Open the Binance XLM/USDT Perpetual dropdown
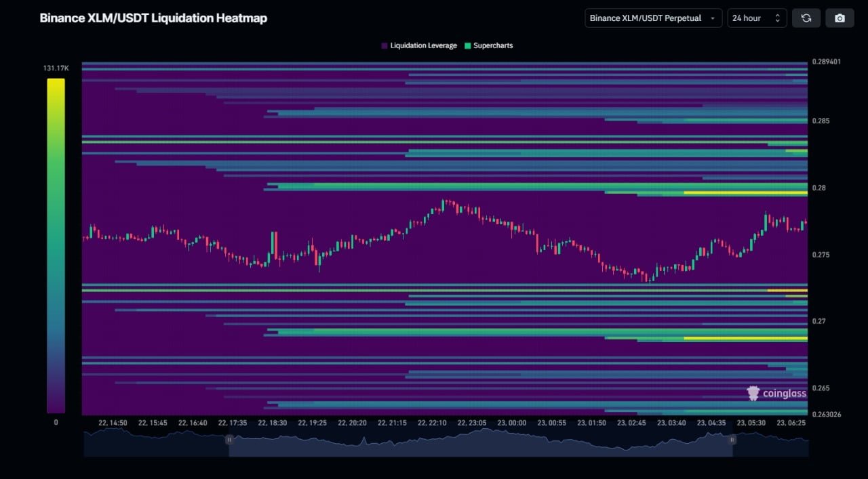This screenshot has width=868, height=479. point(653,18)
